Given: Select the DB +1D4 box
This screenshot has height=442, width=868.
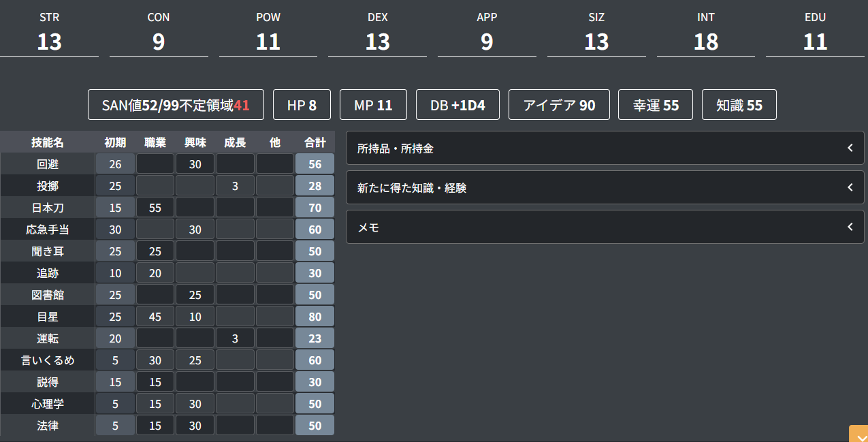Looking at the screenshot, I should point(457,105).
